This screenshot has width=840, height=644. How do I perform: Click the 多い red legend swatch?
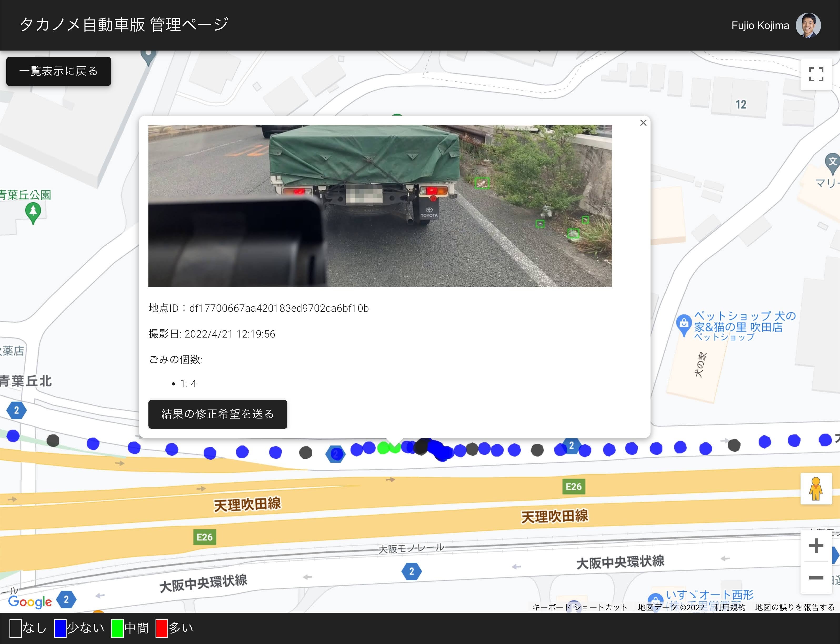[x=162, y=628]
